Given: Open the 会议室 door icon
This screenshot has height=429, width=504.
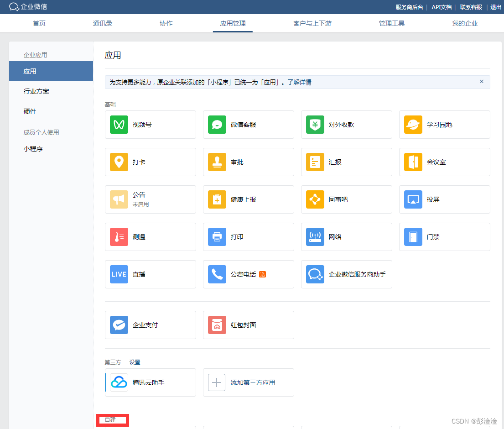Looking at the screenshot, I should pyautogui.click(x=413, y=162).
